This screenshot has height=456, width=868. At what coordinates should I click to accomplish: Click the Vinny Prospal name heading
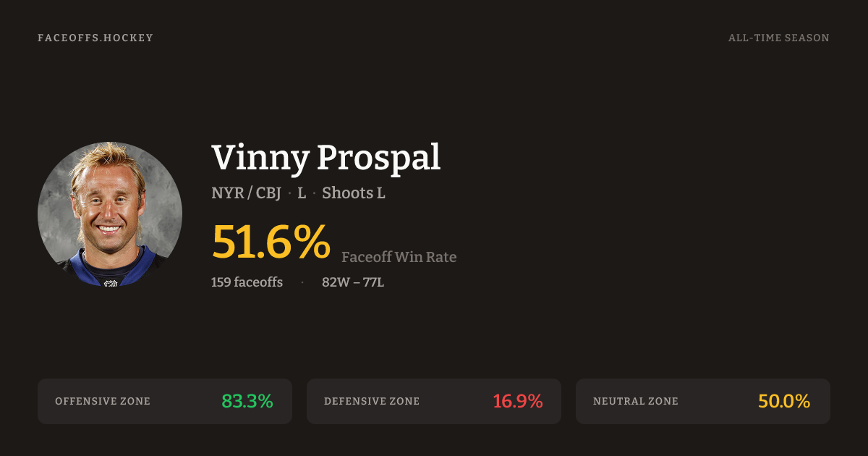(x=325, y=158)
